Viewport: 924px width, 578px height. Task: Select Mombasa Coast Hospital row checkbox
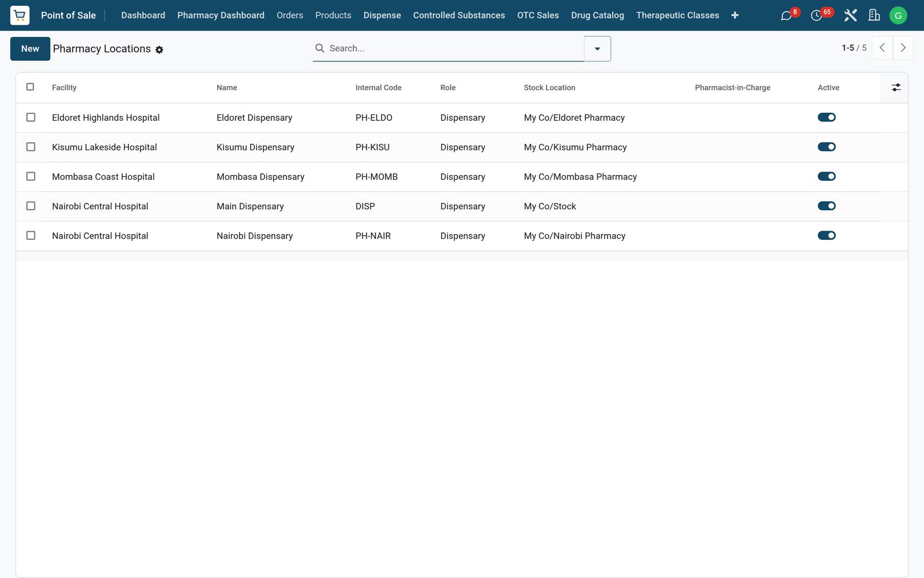(x=31, y=176)
